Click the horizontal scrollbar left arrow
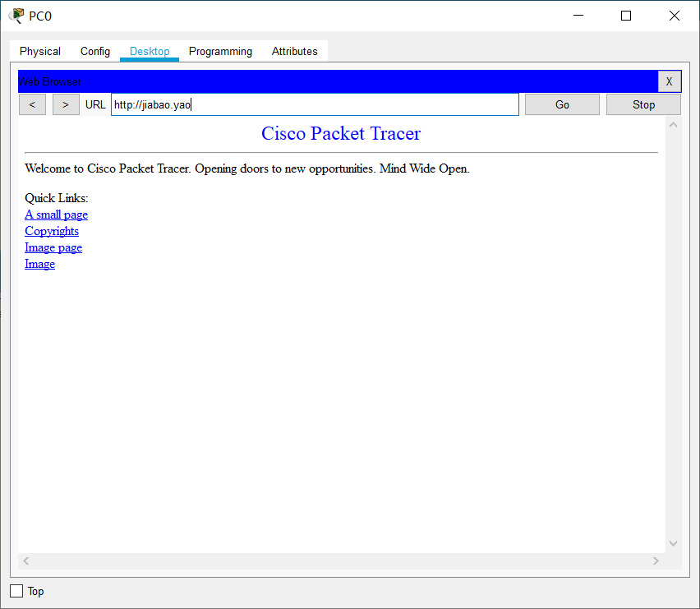700x609 pixels. tap(26, 561)
